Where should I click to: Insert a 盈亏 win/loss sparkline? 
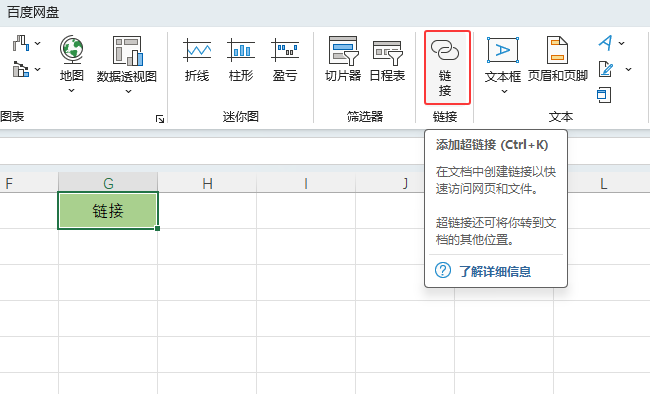(x=285, y=60)
